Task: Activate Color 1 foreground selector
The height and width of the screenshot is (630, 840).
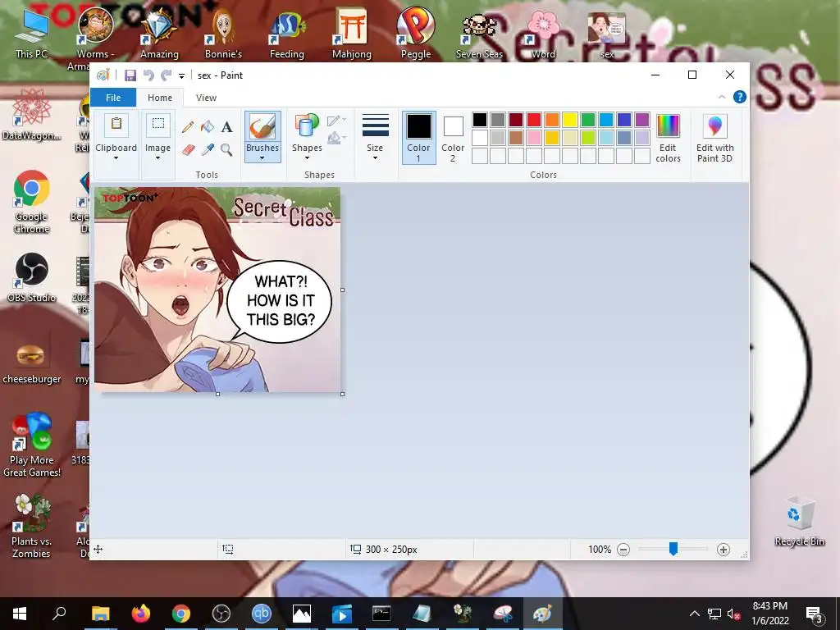Action: (x=418, y=138)
